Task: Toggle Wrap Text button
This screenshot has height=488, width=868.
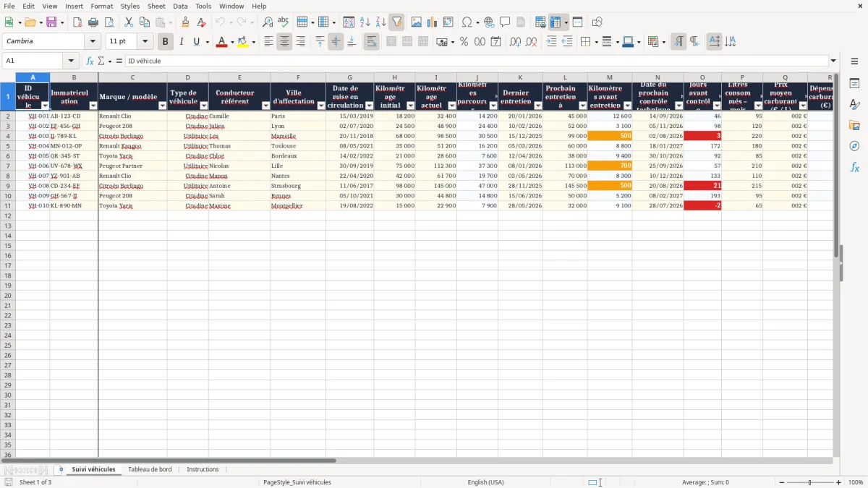Action: coord(371,41)
